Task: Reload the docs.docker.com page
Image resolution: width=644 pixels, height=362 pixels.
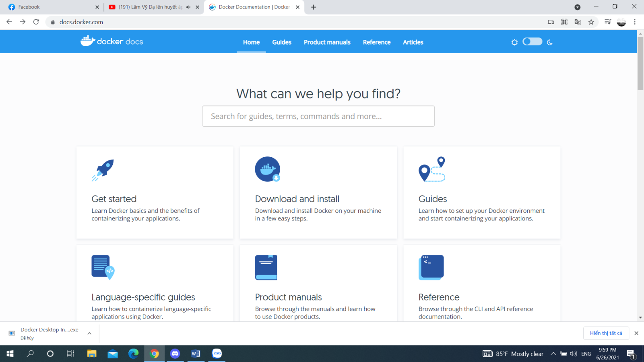Action: click(36, 22)
